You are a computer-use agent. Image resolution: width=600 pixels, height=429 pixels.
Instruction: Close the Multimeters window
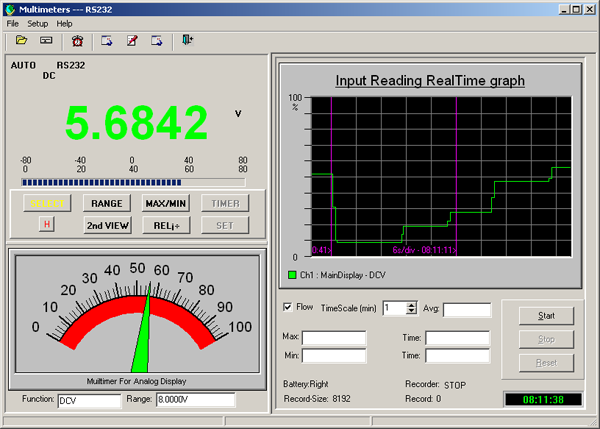point(590,9)
